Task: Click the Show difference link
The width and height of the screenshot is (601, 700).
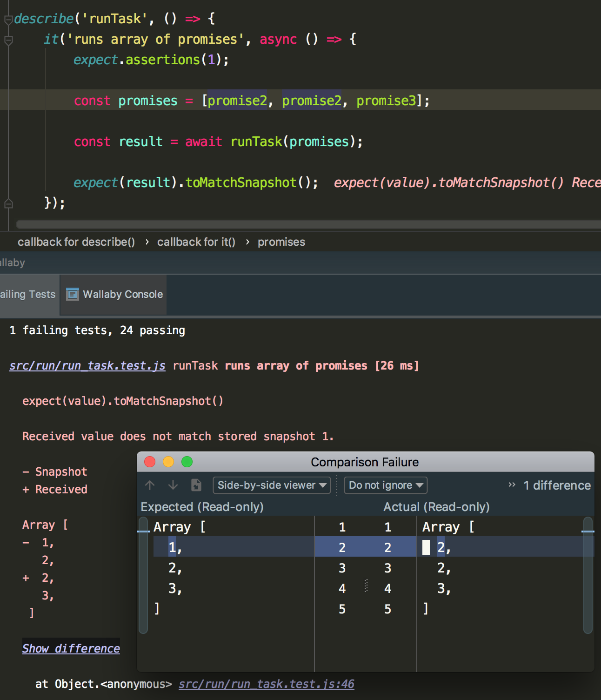Action: coord(71,648)
